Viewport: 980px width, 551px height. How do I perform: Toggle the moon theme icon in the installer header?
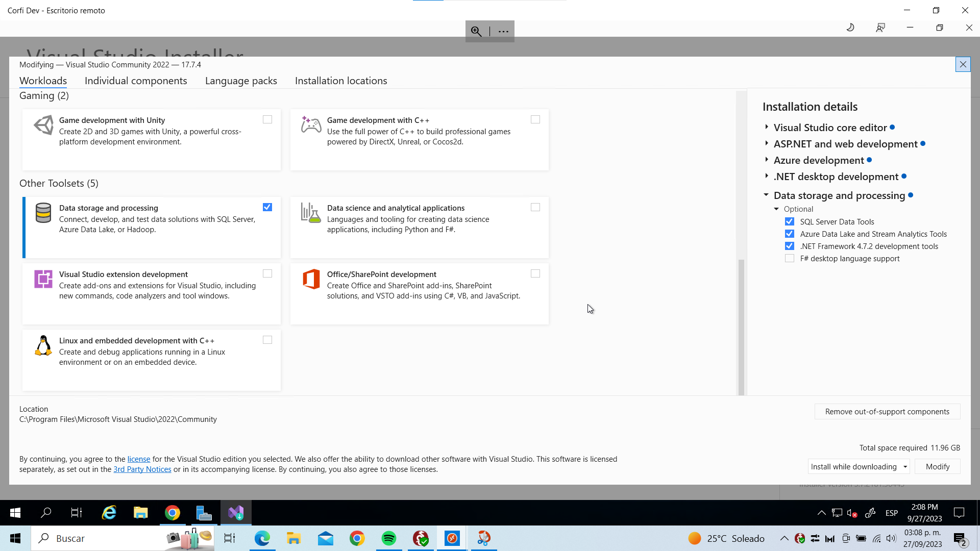850,28
